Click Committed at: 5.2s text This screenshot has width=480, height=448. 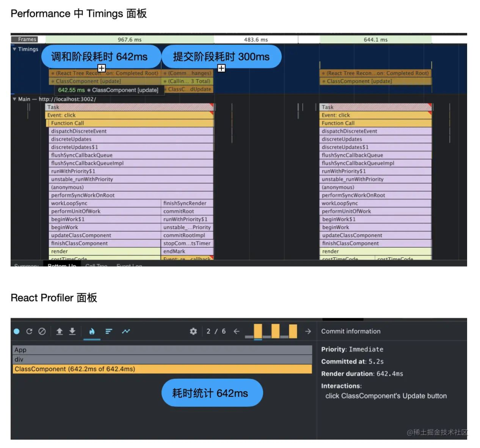tap(352, 361)
